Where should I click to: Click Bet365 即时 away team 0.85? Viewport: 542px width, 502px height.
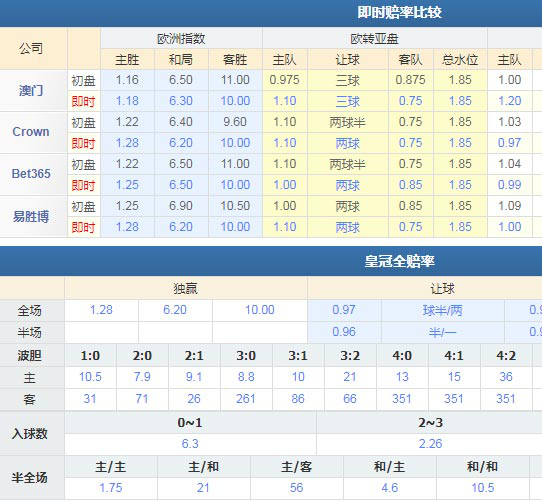click(411, 185)
